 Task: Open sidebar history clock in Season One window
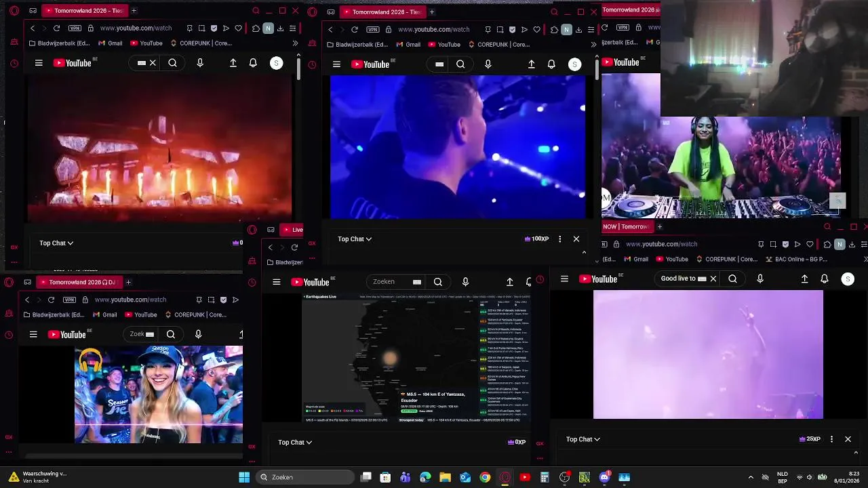click(9, 335)
